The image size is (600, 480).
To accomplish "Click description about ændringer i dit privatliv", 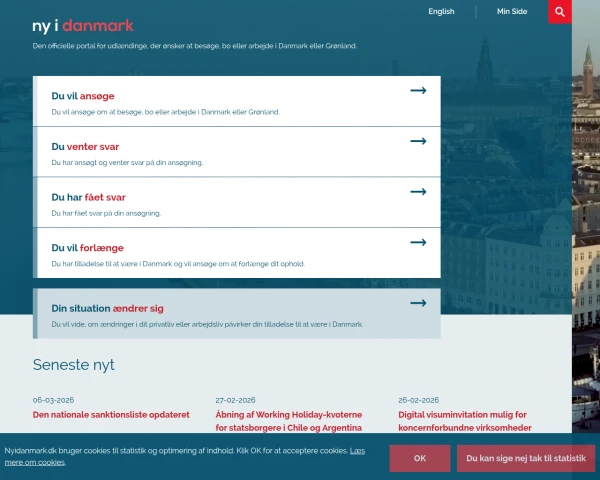I will 207,324.
